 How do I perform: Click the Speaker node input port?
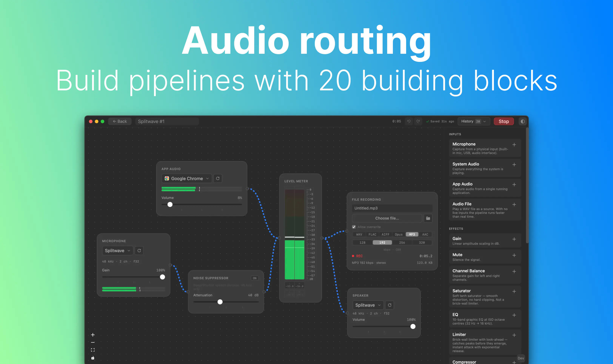(347, 313)
